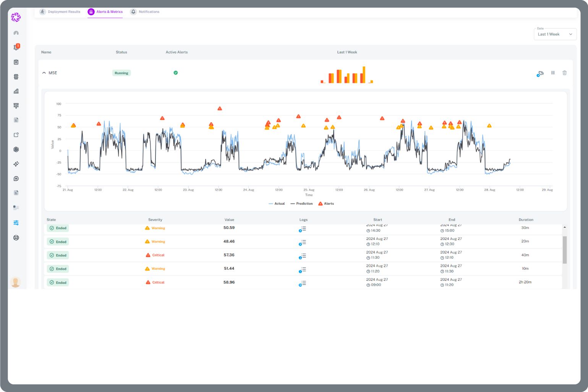Screen dimensions: 588x392
Task: Toggle the Alerts series in chart legend
Action: tap(326, 204)
